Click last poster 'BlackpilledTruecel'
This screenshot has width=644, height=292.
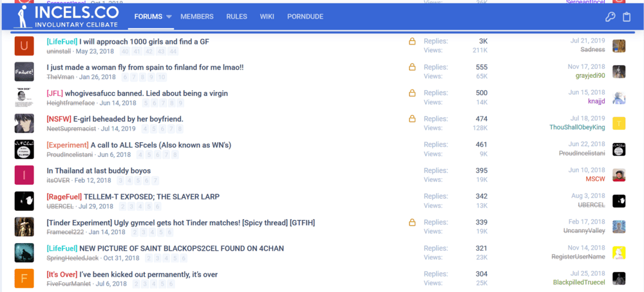click(579, 282)
